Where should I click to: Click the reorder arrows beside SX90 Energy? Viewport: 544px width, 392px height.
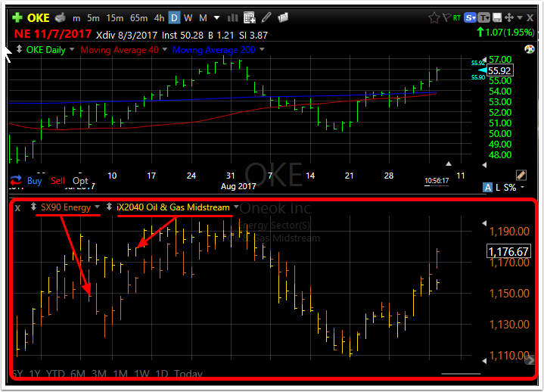[33, 207]
